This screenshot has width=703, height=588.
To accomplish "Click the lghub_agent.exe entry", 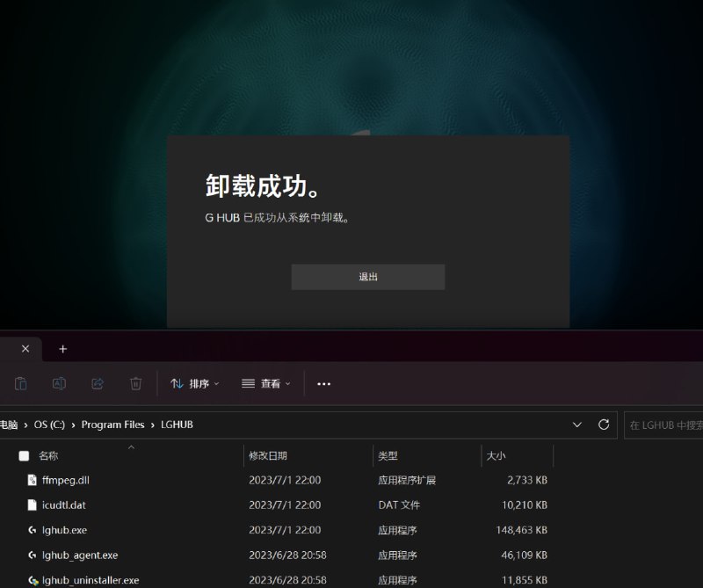I will coord(79,555).
